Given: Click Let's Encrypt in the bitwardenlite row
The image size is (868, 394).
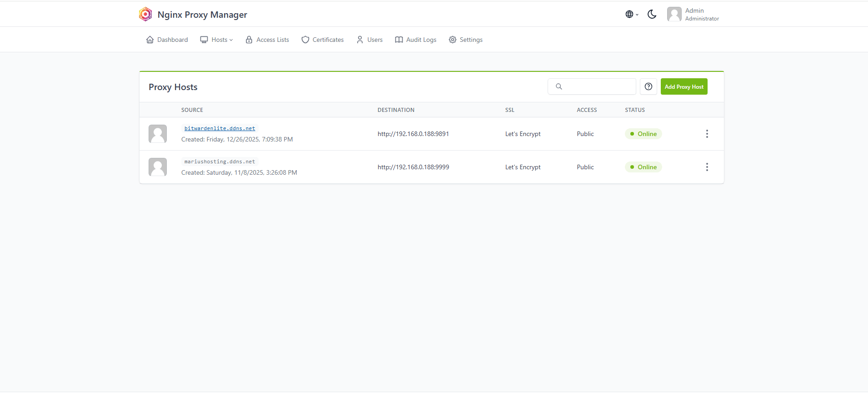Looking at the screenshot, I should pos(523,134).
